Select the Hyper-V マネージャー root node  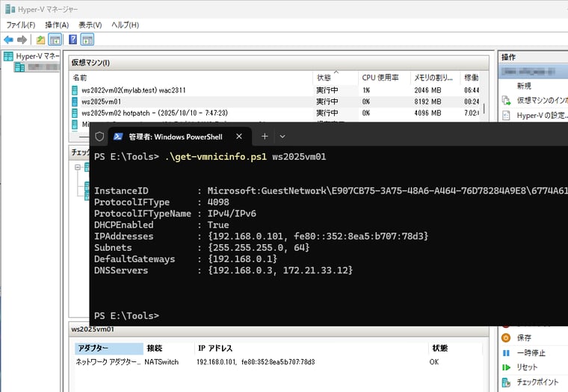pos(31,56)
